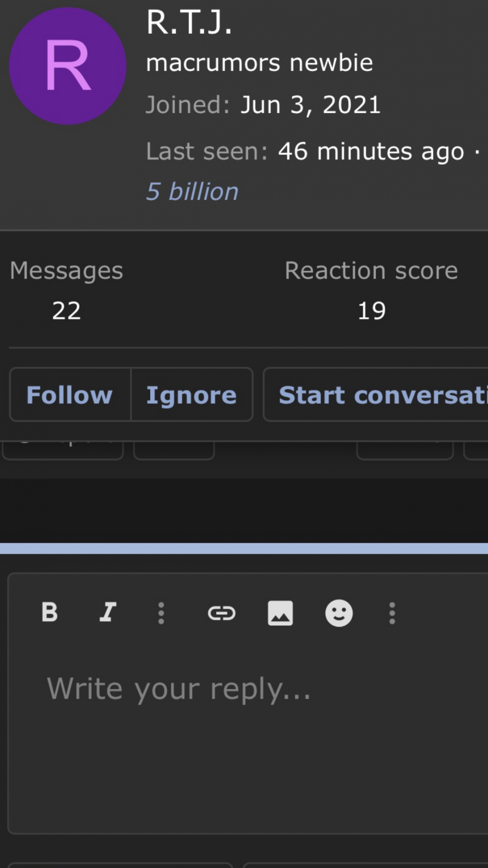Open the R.T.J. profile name link

(189, 23)
